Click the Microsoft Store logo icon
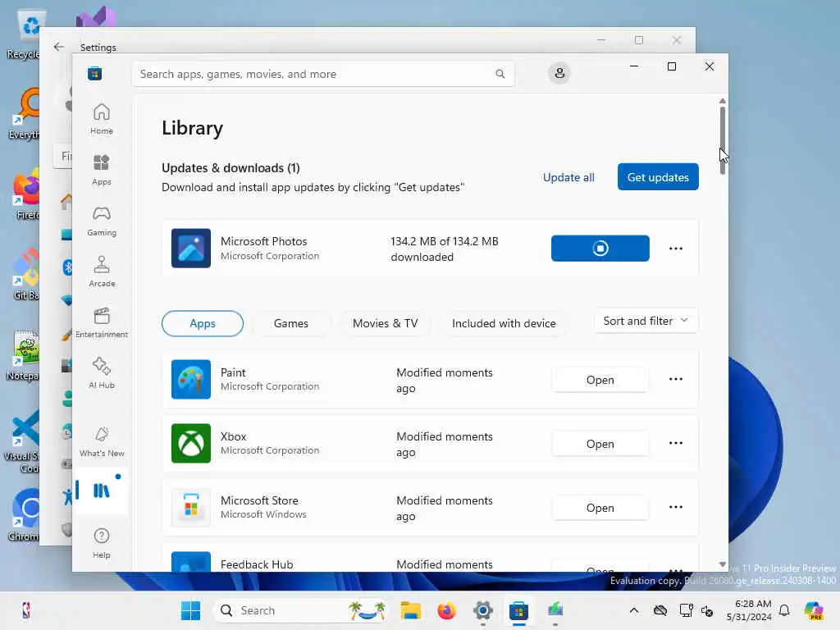840x630 pixels. coord(95,74)
